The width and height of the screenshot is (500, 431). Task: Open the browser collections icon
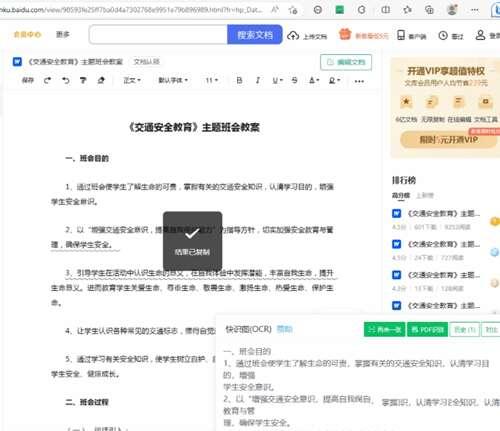pyautogui.click(x=429, y=10)
